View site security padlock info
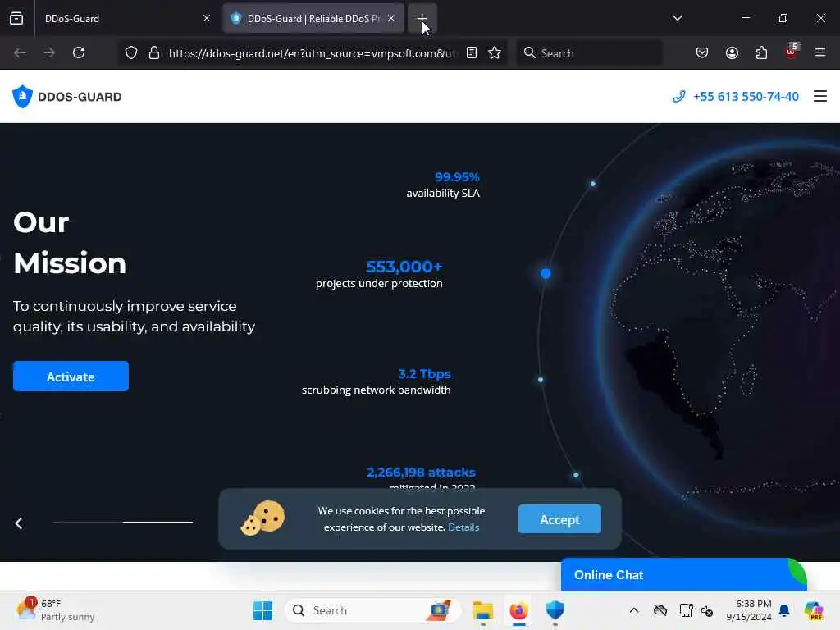 pos(154,53)
